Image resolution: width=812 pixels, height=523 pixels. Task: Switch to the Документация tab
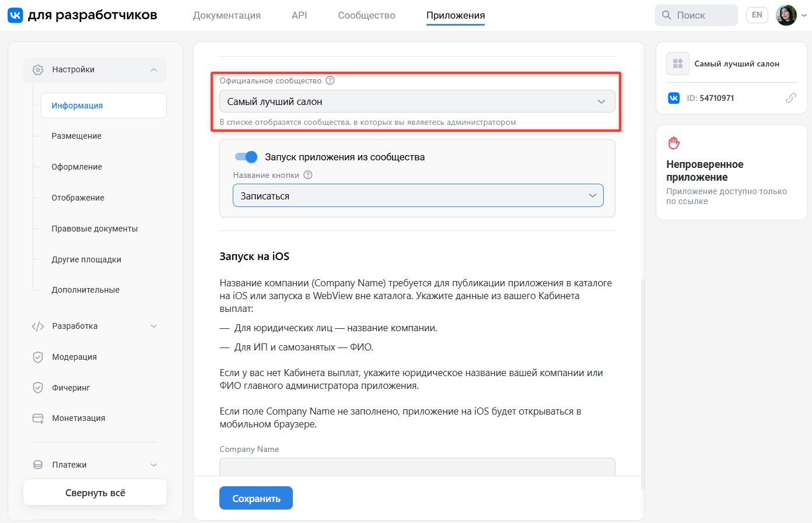pyautogui.click(x=227, y=15)
